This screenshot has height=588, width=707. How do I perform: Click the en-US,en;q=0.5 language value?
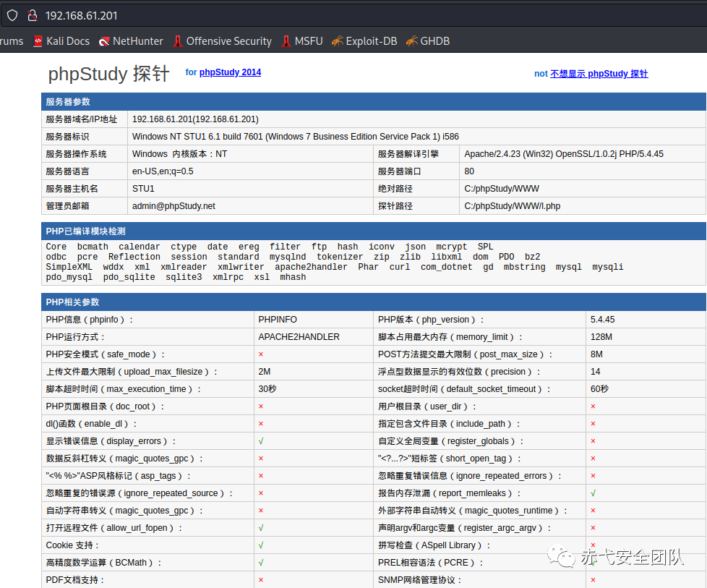(x=163, y=171)
